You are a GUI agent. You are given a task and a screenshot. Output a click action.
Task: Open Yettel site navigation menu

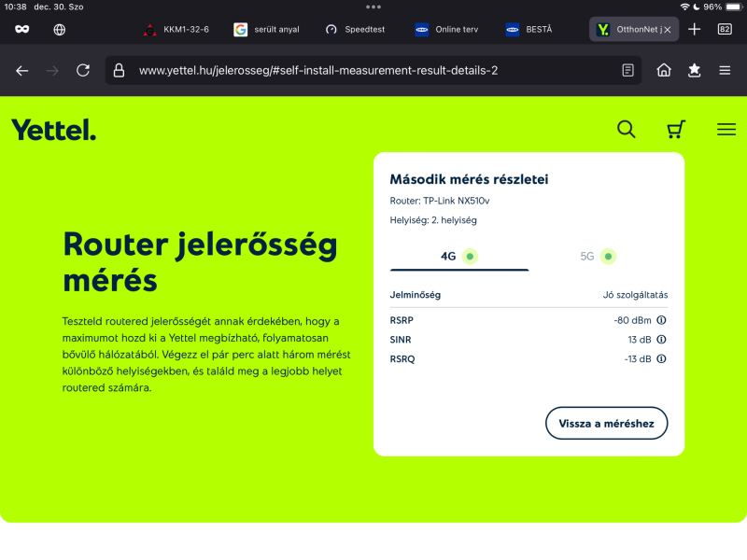(726, 129)
